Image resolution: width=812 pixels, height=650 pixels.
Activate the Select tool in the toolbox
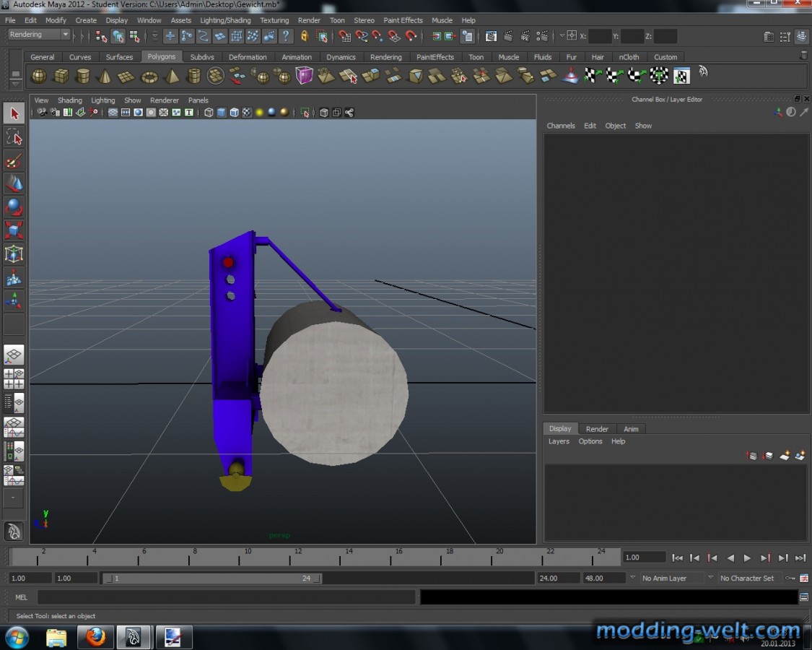14,113
